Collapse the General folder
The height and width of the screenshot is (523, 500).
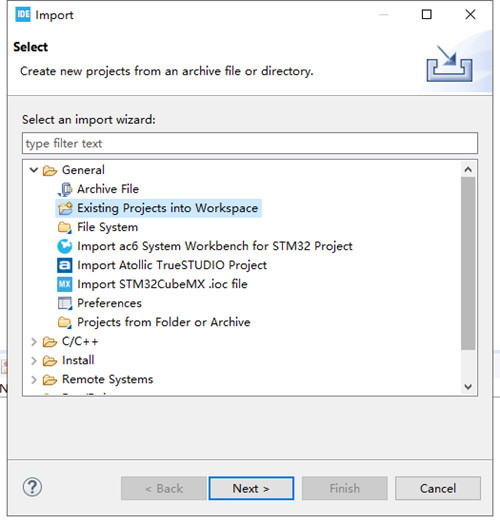(x=34, y=170)
